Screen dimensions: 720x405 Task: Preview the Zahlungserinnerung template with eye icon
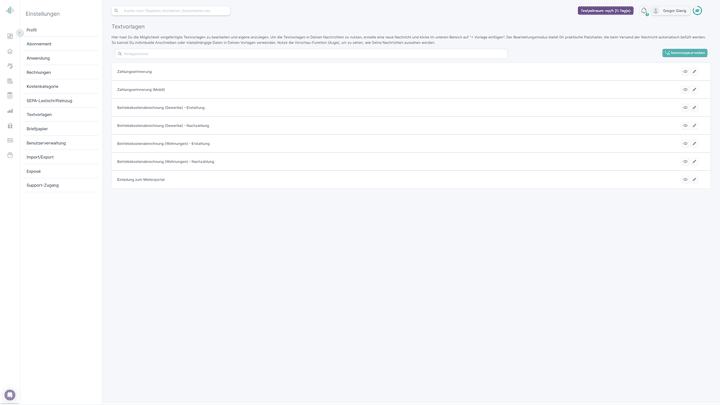685,72
